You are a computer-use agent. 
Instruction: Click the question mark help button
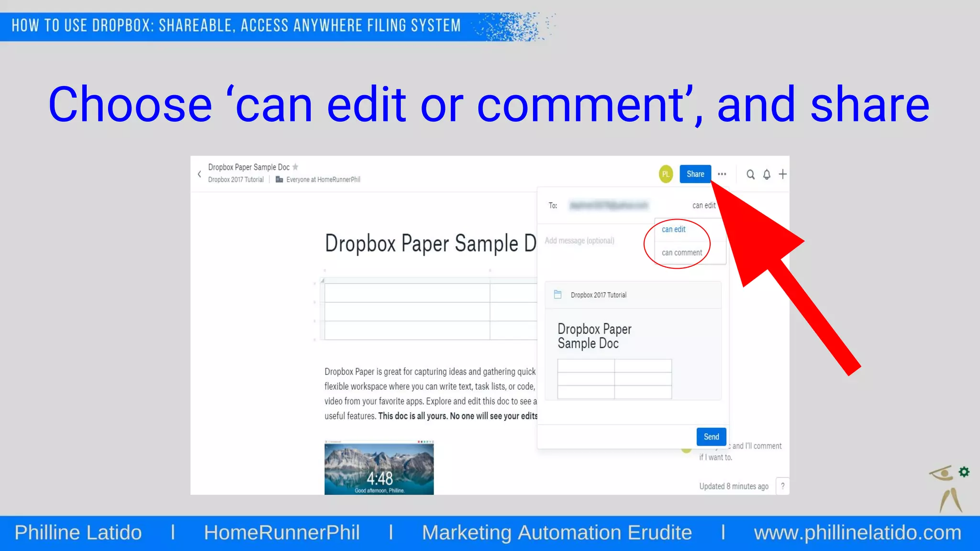(x=783, y=486)
